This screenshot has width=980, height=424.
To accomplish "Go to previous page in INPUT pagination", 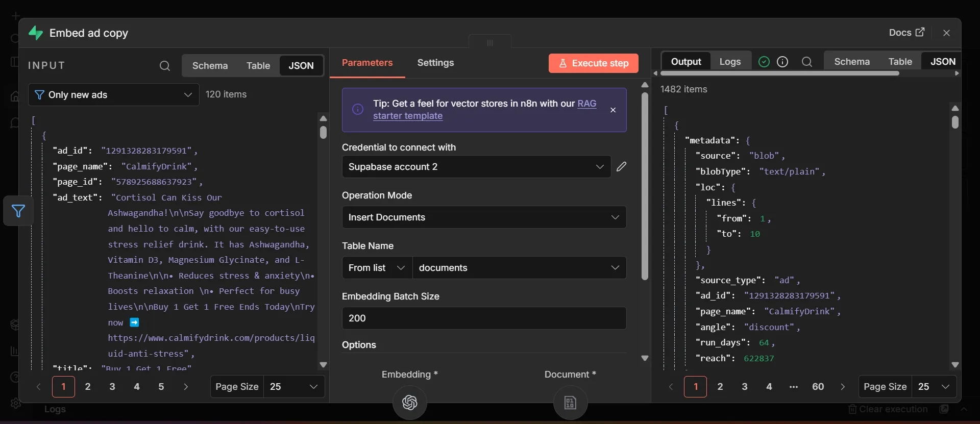I will [38, 387].
